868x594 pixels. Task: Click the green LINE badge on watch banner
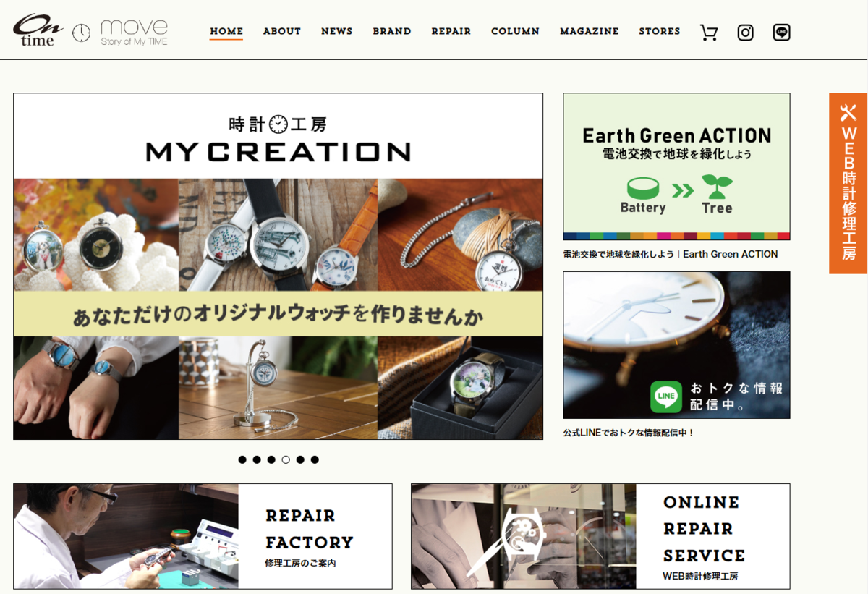[665, 396]
